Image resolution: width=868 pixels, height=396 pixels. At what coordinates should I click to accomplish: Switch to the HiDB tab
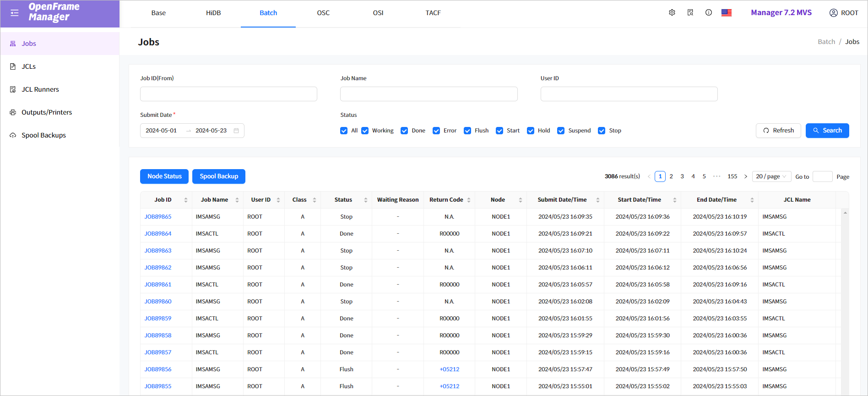213,13
